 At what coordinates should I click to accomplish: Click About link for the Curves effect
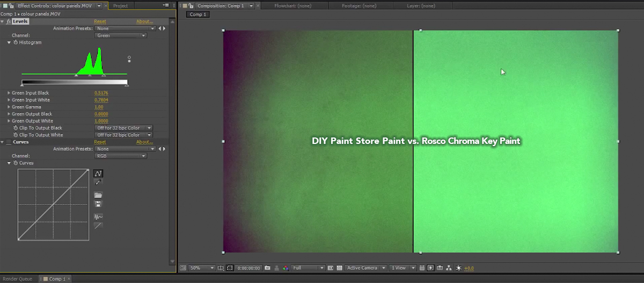pyautogui.click(x=144, y=142)
